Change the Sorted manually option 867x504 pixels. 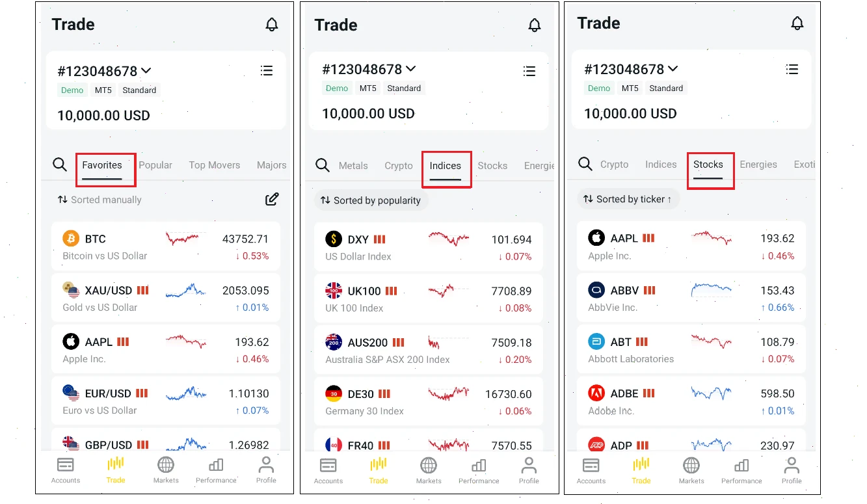(100, 200)
